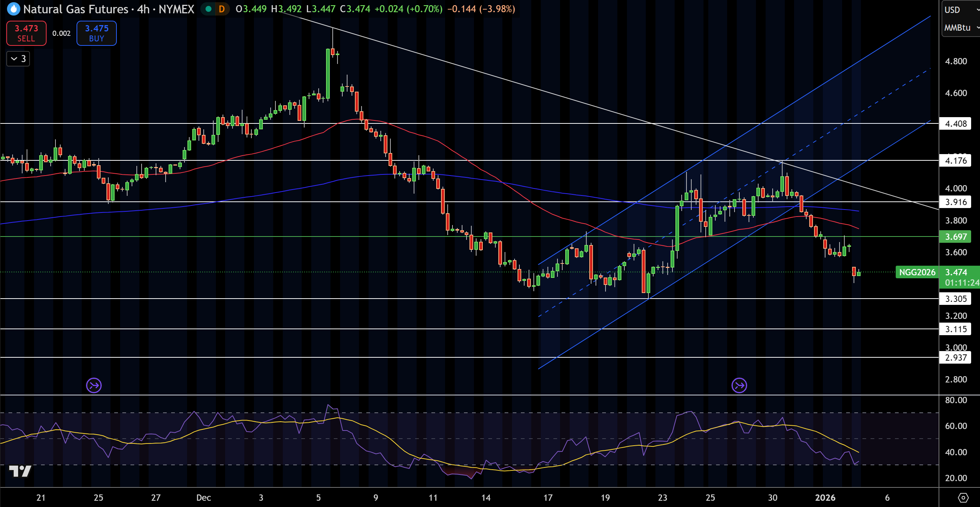Image resolution: width=980 pixels, height=507 pixels.
Task: Select the green 3.697 horizontal line label
Action: (955, 237)
